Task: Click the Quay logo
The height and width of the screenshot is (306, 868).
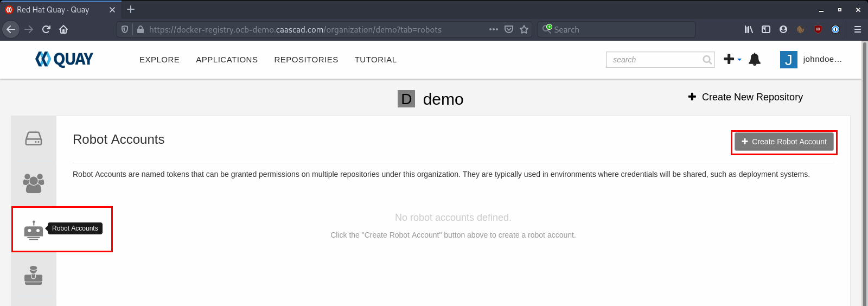Action: coord(64,59)
